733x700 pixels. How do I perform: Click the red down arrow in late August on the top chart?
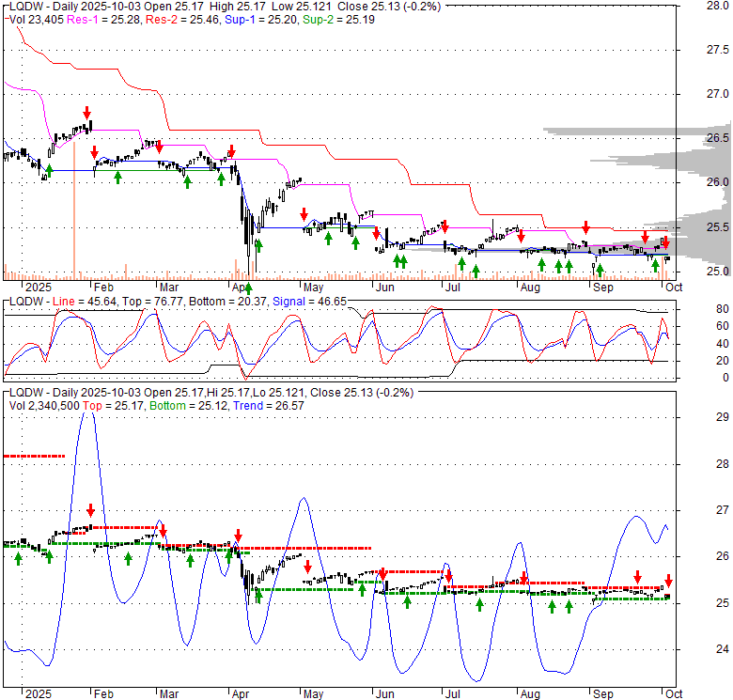coord(585,226)
